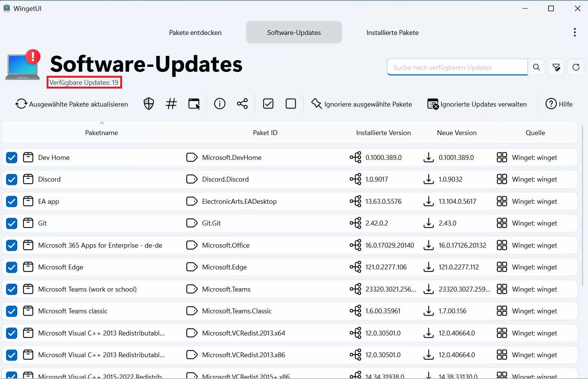588x379 pixels.
Task: Click Ignoriere ausgewählte Pakete button
Action: click(362, 104)
